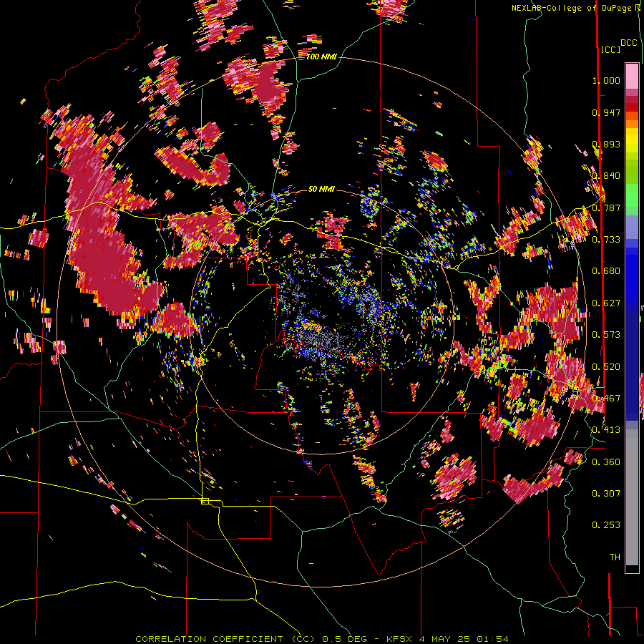
Task: Select the 0.520 legend value
Action: pos(606,367)
